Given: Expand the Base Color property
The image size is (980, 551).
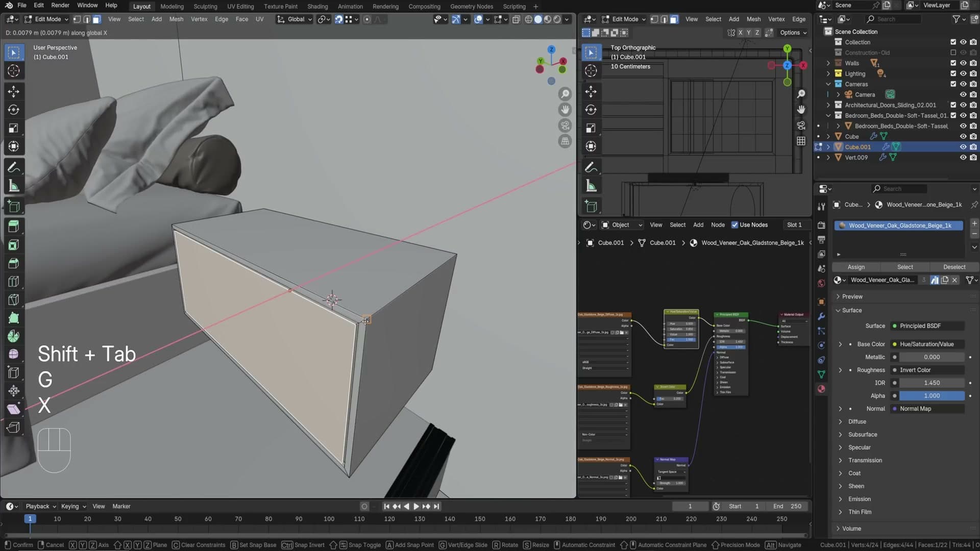Looking at the screenshot, I should [x=840, y=344].
